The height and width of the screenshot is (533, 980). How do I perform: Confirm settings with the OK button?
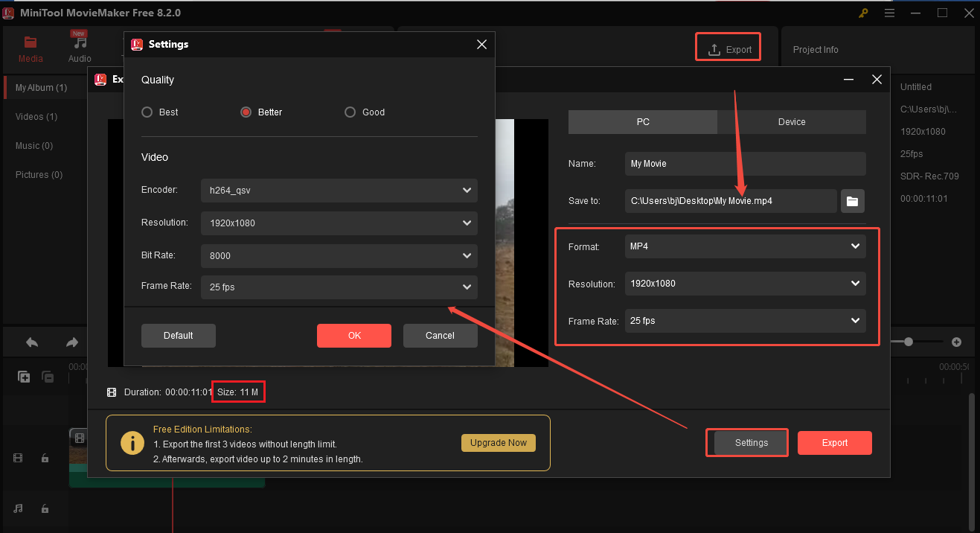pos(354,336)
